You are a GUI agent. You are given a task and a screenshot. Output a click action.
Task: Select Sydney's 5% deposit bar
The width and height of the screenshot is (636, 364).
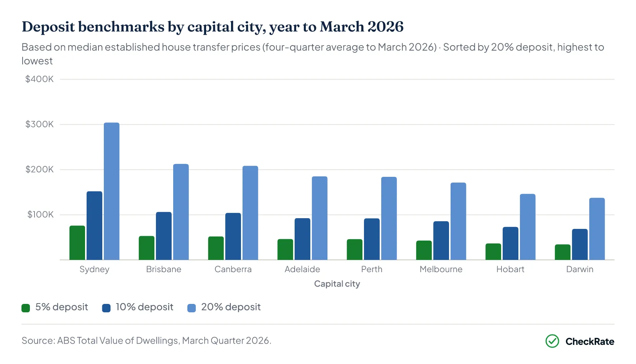(x=77, y=243)
